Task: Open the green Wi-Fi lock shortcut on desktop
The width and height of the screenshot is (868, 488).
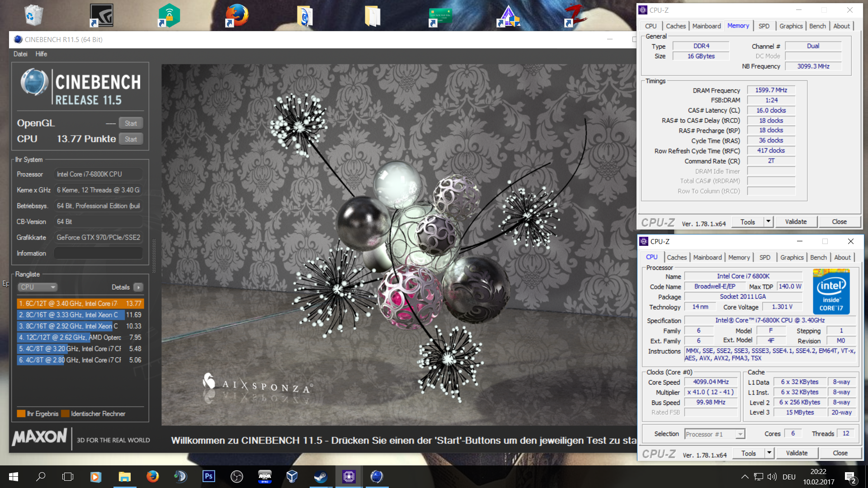Action: pyautogui.click(x=169, y=15)
